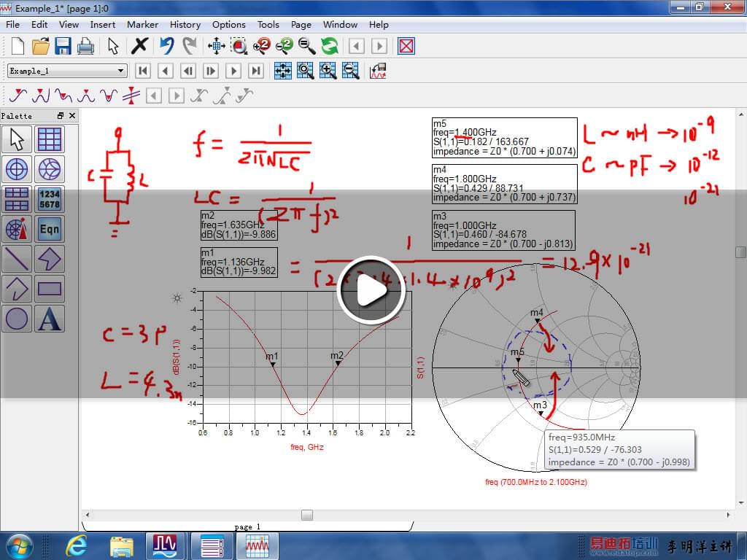Zoom out by two icon
Image resolution: width=747 pixels, height=560 pixels.
[x=285, y=46]
